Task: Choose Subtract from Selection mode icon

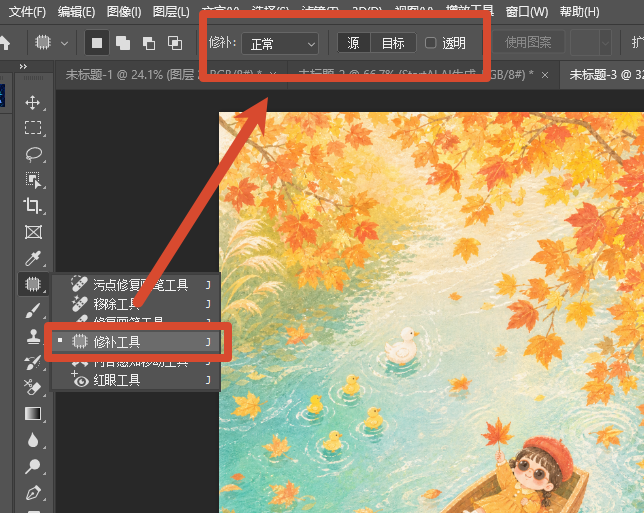Action: (x=149, y=43)
